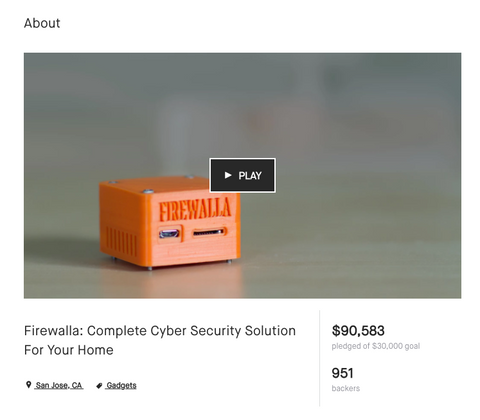This screenshot has height=420, width=480.
Task: Click the 951 backers count
Action: [343, 373]
